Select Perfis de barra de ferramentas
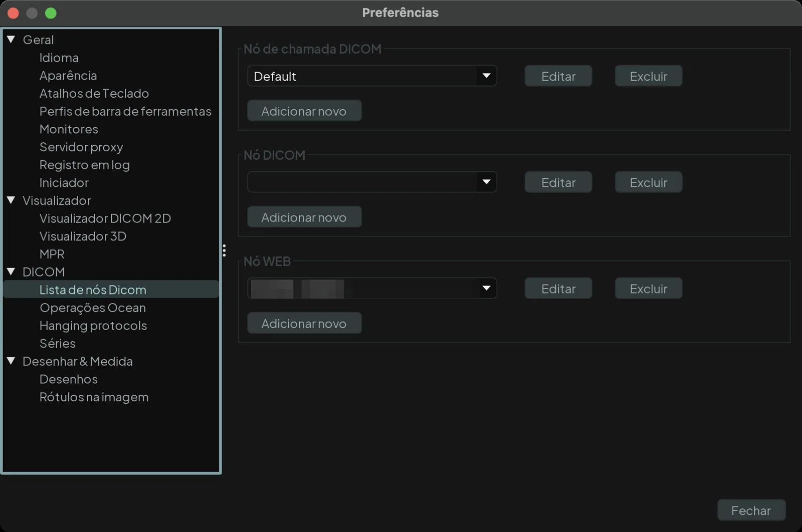This screenshot has width=802, height=532. click(125, 111)
